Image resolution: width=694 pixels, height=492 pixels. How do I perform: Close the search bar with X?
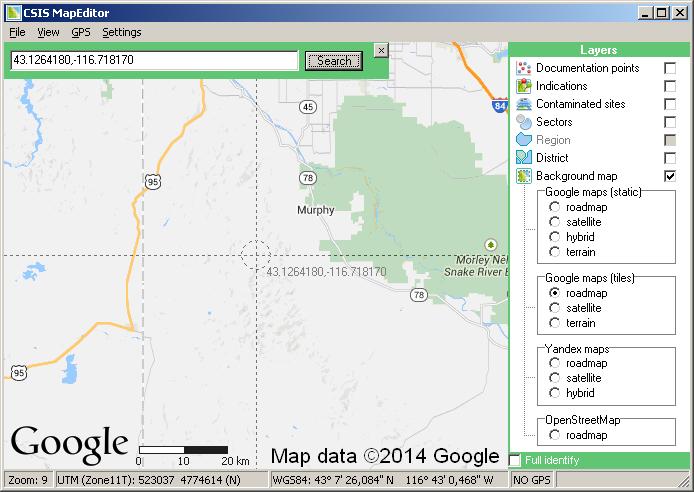click(x=381, y=50)
